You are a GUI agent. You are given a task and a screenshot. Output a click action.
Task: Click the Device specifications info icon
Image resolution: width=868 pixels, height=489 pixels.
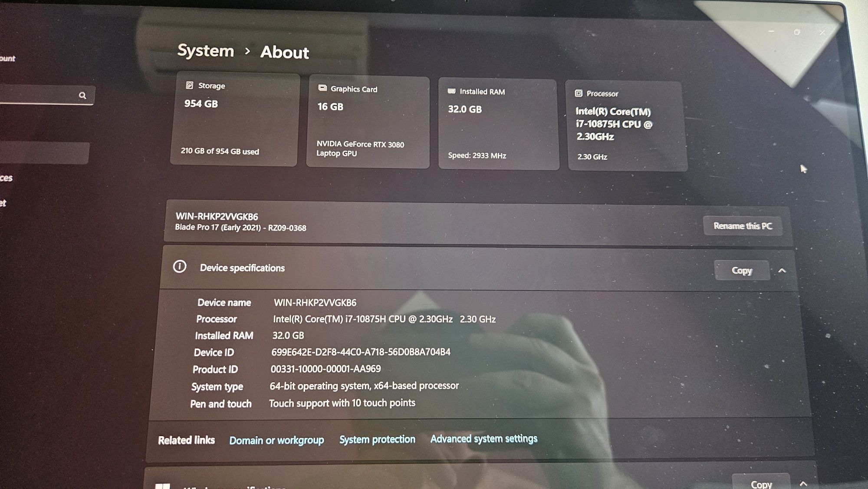[x=180, y=267]
